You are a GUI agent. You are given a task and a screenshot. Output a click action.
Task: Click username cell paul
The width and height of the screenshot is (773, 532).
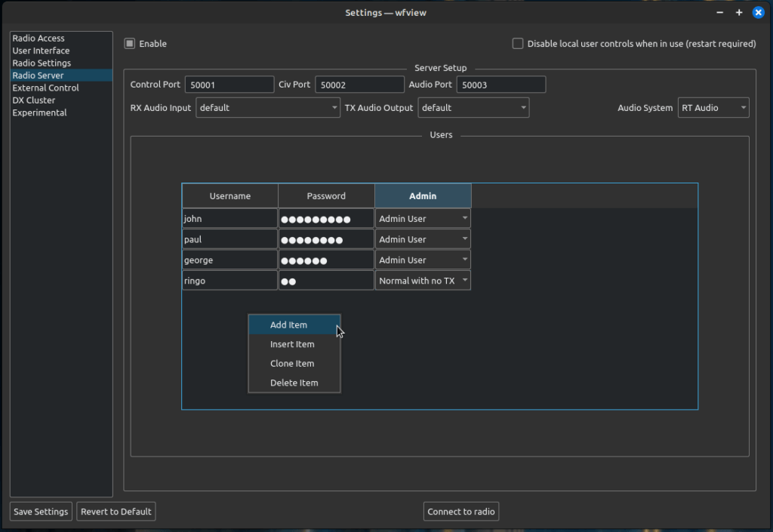[229, 239]
